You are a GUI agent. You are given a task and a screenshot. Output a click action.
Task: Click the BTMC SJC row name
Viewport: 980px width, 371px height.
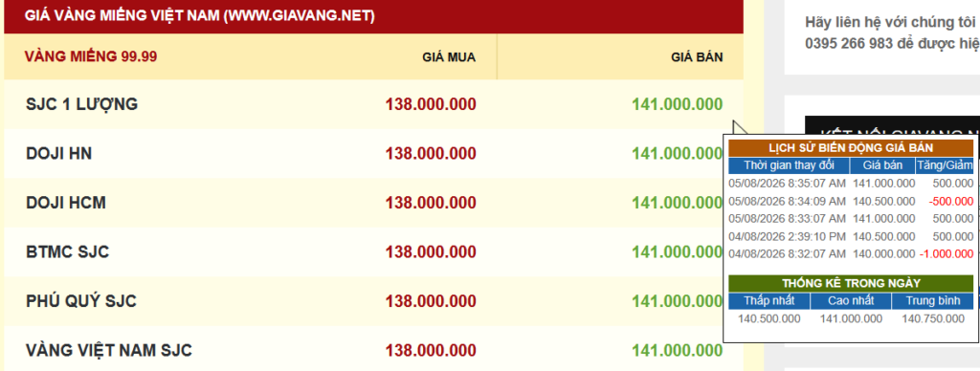coord(68,251)
